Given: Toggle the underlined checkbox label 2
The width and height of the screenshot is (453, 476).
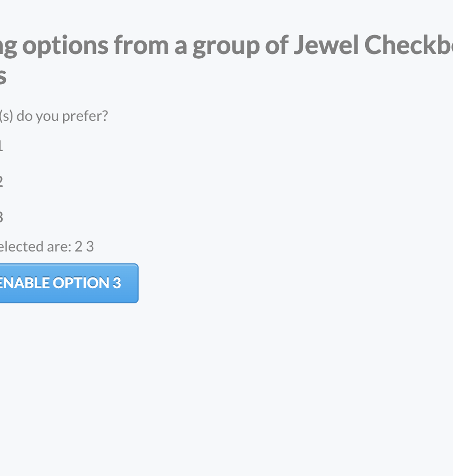Looking at the screenshot, I should point(1,180).
